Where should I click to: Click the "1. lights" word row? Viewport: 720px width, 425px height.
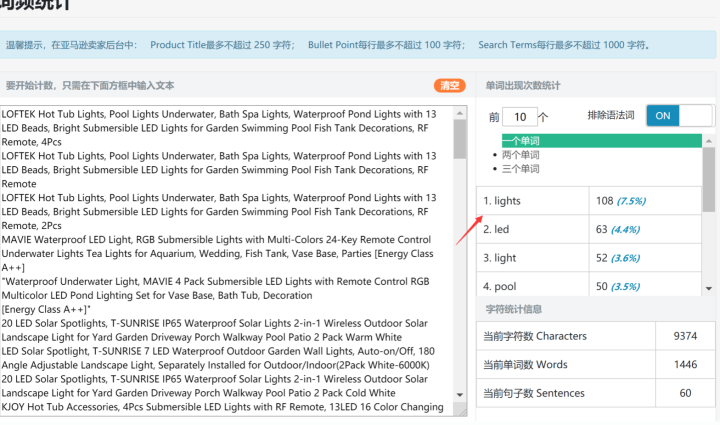pyautogui.click(x=532, y=201)
